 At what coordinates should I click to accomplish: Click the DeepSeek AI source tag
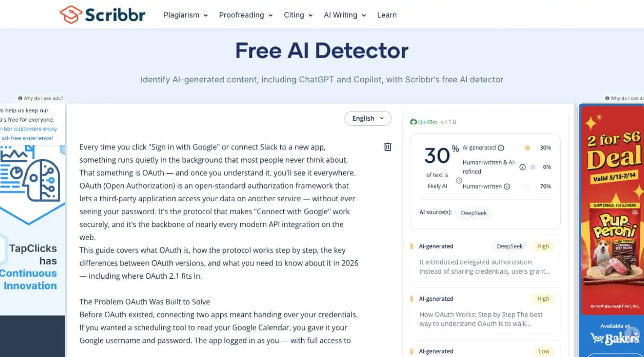[474, 213]
